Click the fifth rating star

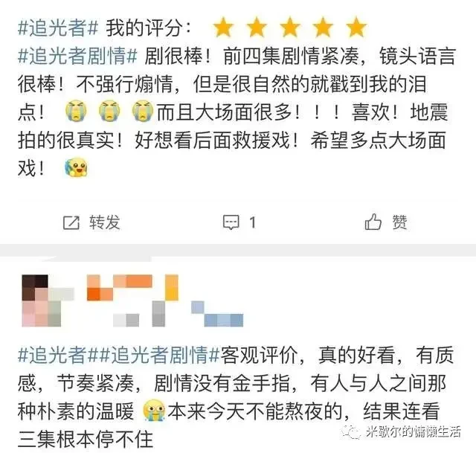(356, 28)
